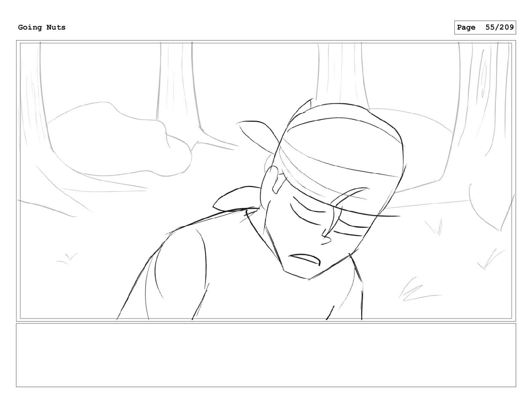
Task: Click the "Going Nuts" title text
Action: click(42, 27)
